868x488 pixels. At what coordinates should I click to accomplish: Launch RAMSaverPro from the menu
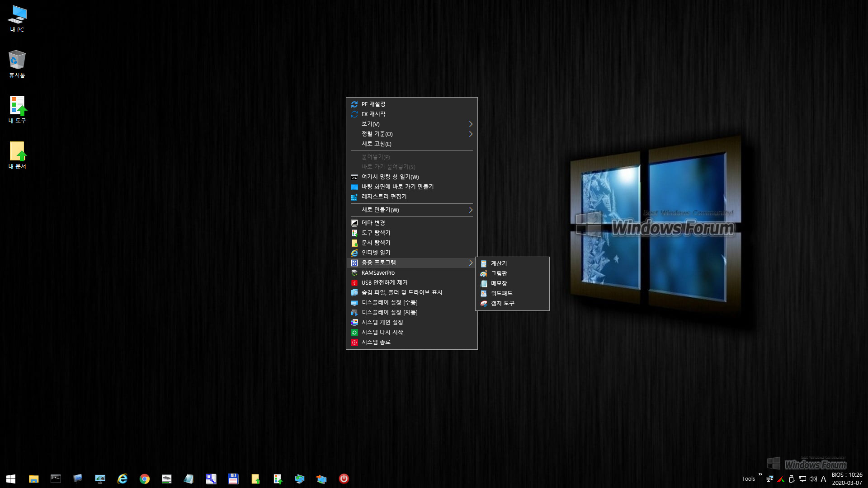pos(412,272)
